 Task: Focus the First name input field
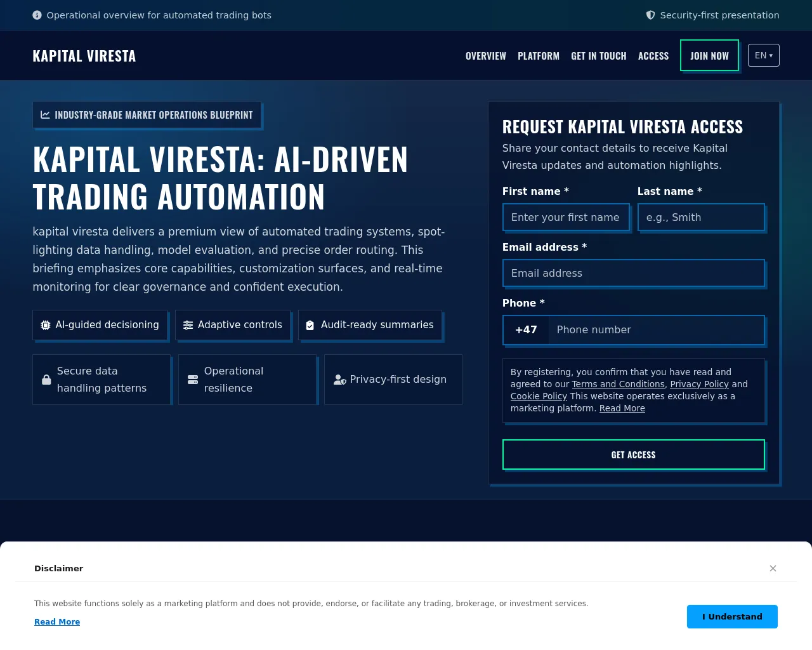coord(566,217)
